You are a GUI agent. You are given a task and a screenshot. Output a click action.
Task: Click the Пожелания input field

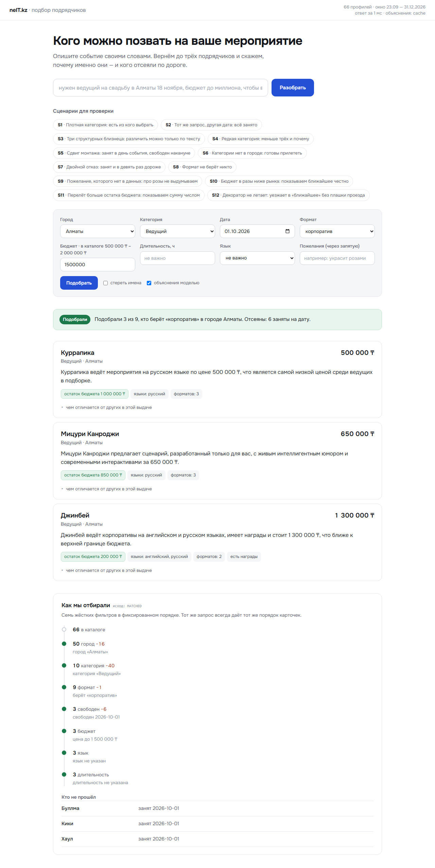click(x=337, y=258)
